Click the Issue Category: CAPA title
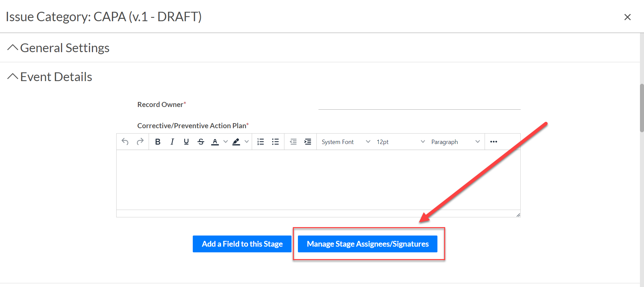 point(104,17)
